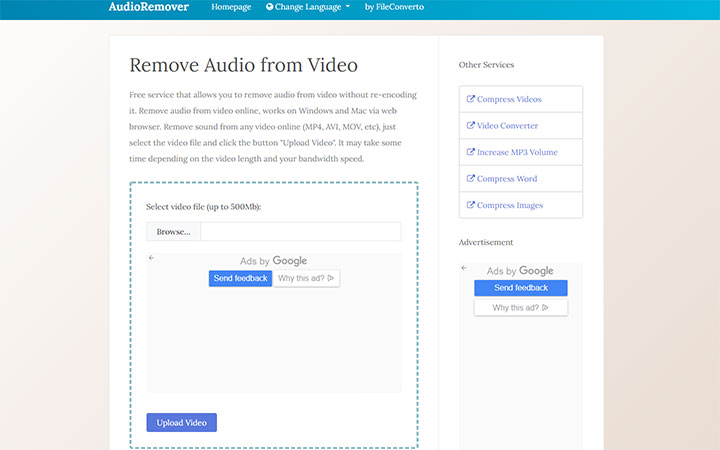The width and height of the screenshot is (720, 450).
Task: Click the 'Select video file (up to 500Mb):' label
Action: (x=203, y=207)
